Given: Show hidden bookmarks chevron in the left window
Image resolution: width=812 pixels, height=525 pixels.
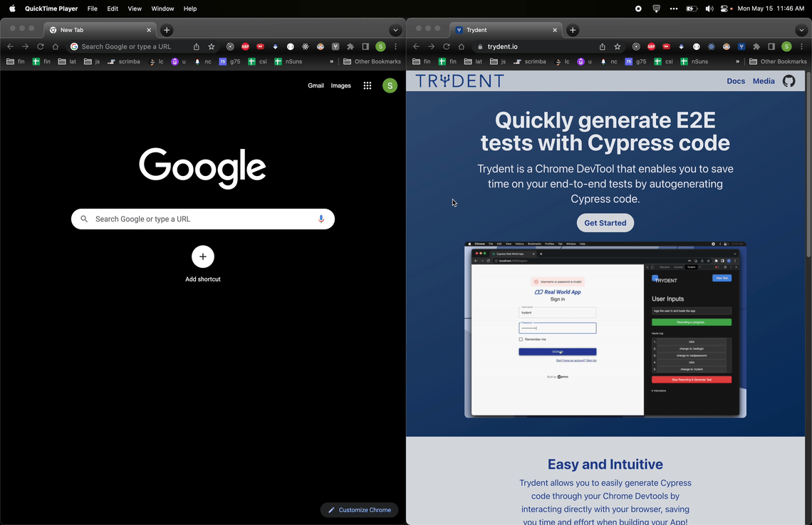Looking at the screenshot, I should click(331, 61).
